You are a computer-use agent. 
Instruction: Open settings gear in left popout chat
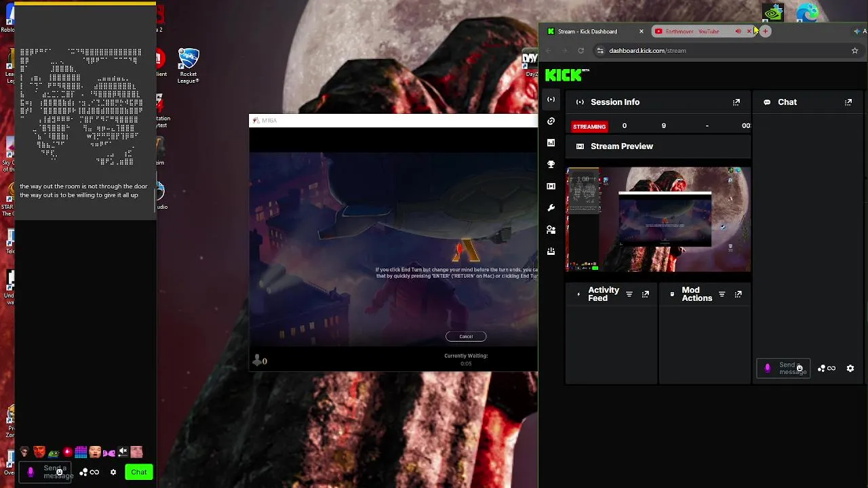click(113, 472)
